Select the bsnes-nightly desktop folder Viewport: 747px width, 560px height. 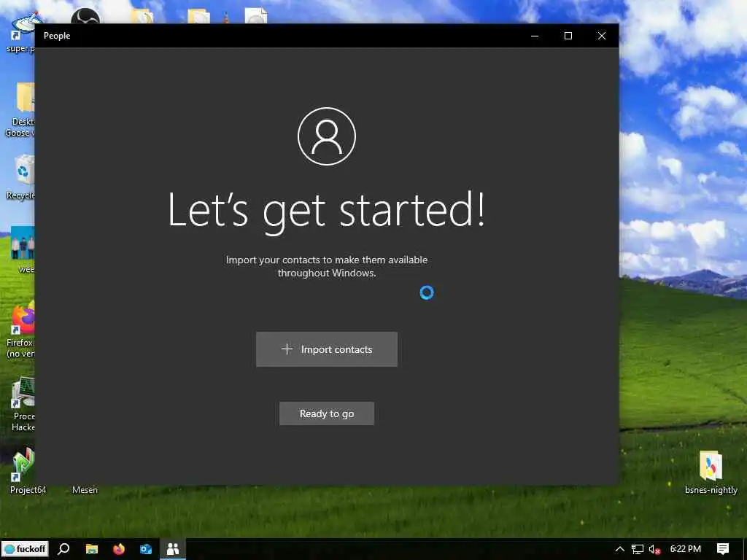711,472
